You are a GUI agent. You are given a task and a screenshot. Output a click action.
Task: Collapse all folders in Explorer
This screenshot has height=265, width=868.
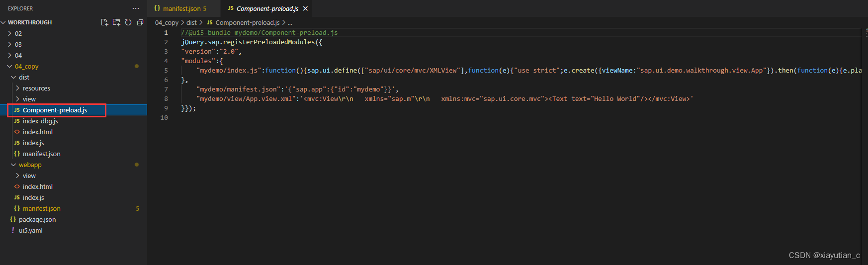tap(140, 22)
